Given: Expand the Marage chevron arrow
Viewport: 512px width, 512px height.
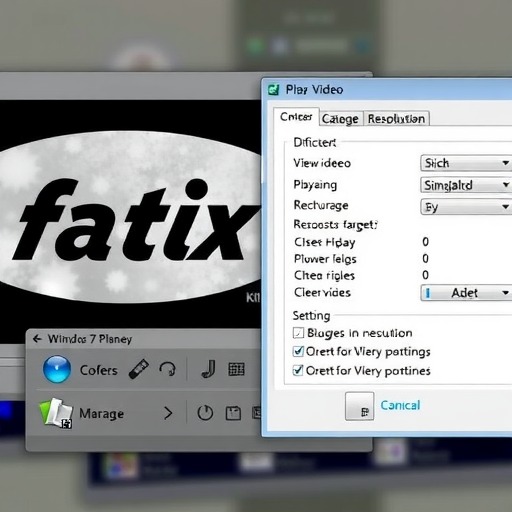Looking at the screenshot, I should coord(168,413).
